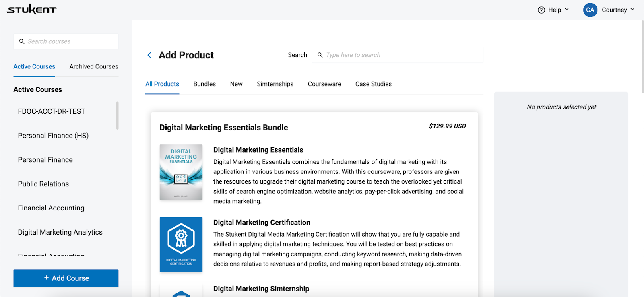Open the Financial Accounting course
644x297 pixels.
(x=51, y=208)
